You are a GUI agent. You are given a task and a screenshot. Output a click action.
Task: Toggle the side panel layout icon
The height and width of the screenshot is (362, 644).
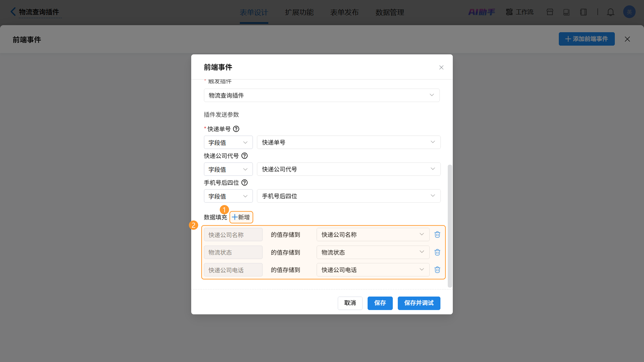coord(583,12)
